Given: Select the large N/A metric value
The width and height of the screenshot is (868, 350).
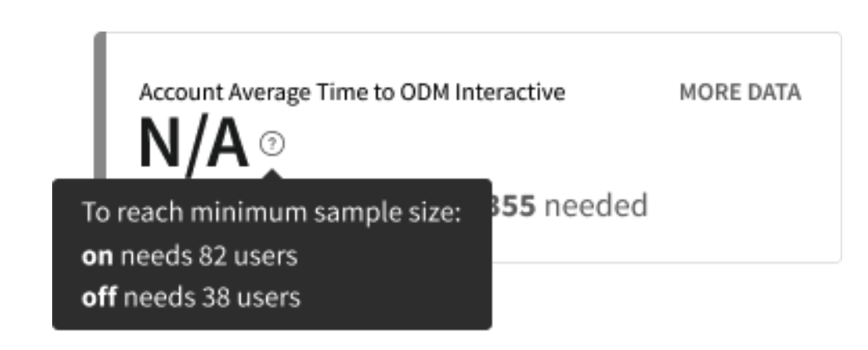Looking at the screenshot, I should [193, 144].
